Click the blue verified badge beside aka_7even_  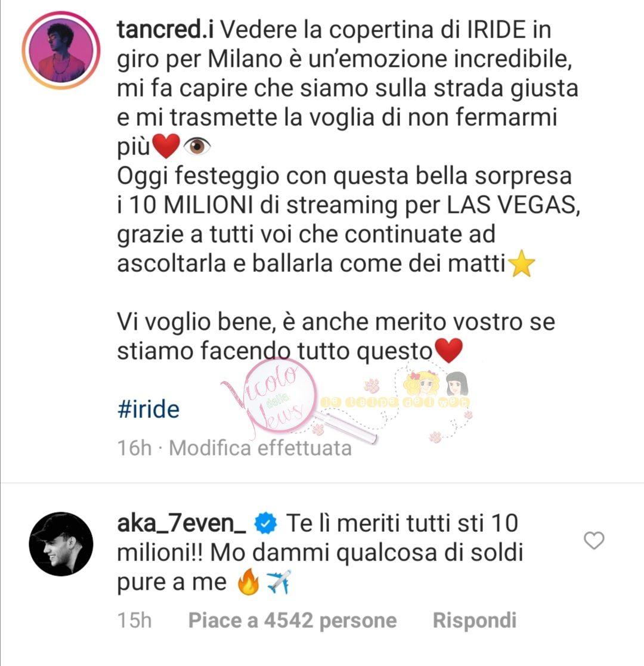point(265,523)
